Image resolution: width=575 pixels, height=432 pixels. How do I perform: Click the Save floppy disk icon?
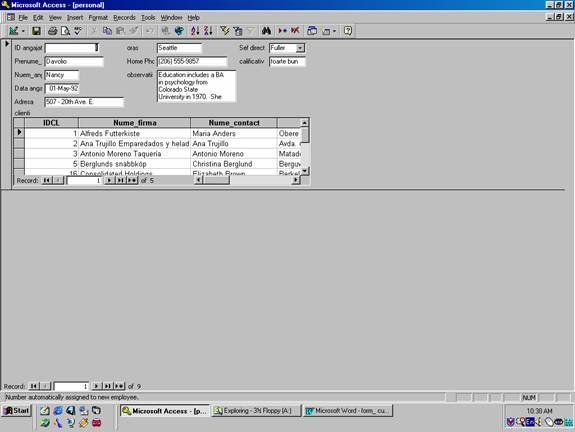(36, 31)
